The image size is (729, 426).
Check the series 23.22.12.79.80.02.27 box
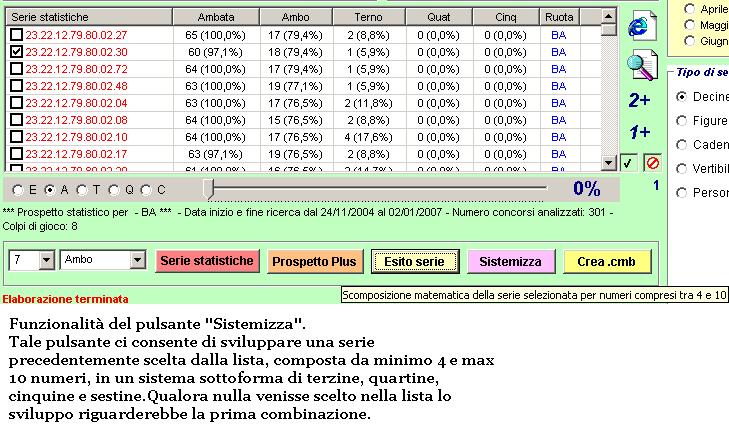click(x=16, y=35)
